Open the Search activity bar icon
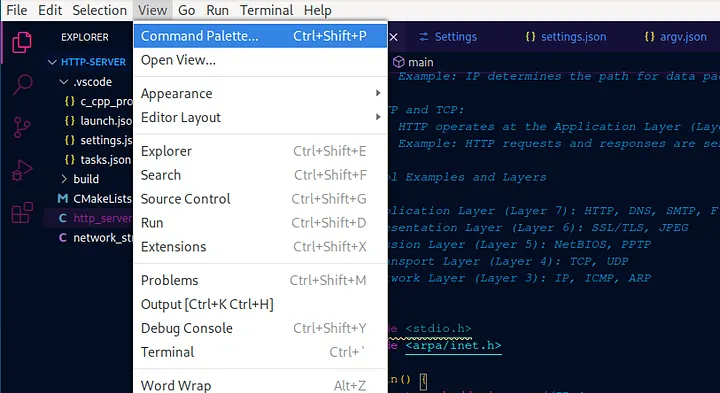 [22, 84]
